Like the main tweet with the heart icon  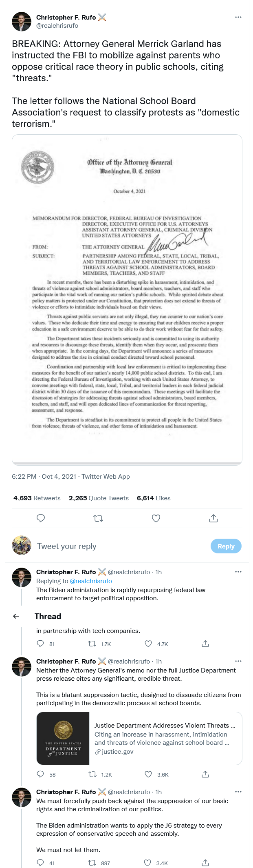point(156,518)
